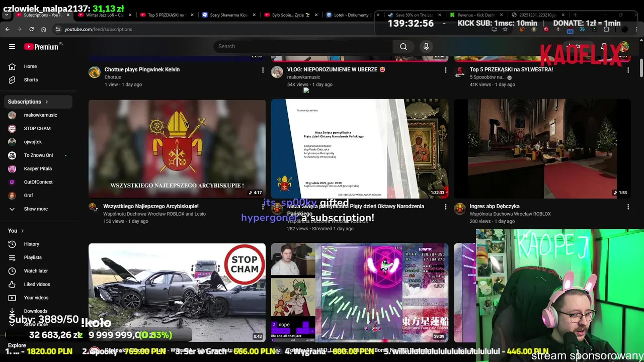Open options for Wszystkiego Najlepszego Arcybiskupie video
This screenshot has width=644, height=362.
pyautogui.click(x=263, y=207)
